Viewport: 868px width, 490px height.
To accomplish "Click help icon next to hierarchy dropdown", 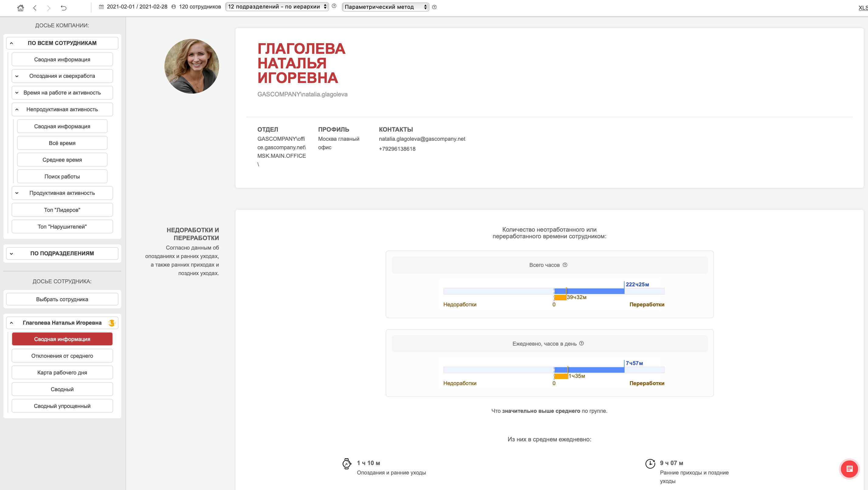I will [334, 6].
